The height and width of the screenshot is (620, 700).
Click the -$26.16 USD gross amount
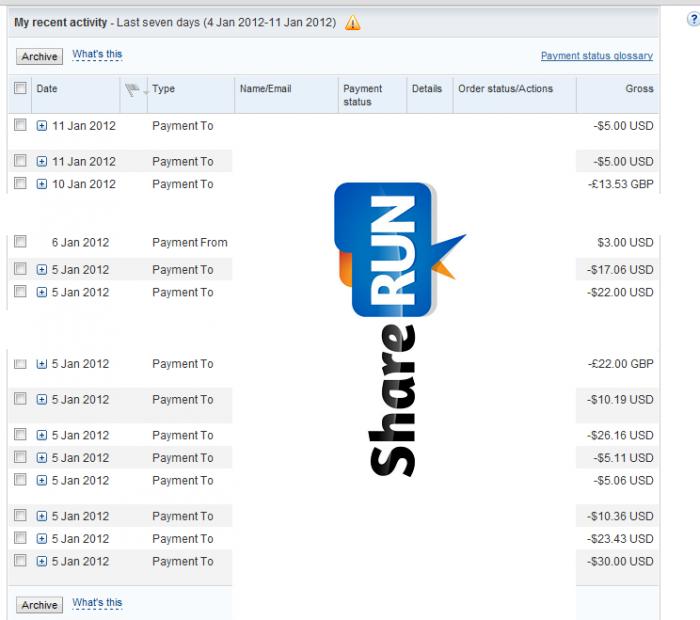coord(620,435)
